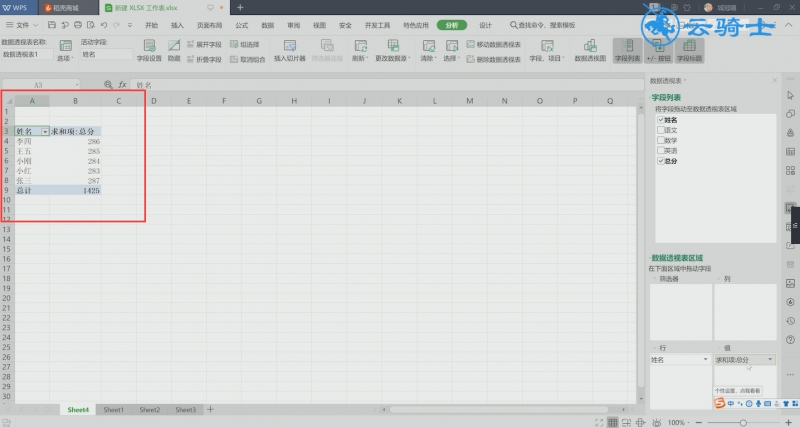The image size is (800, 428).
Task: Open pivot table 选项 (Options) button
Action: tap(65, 51)
